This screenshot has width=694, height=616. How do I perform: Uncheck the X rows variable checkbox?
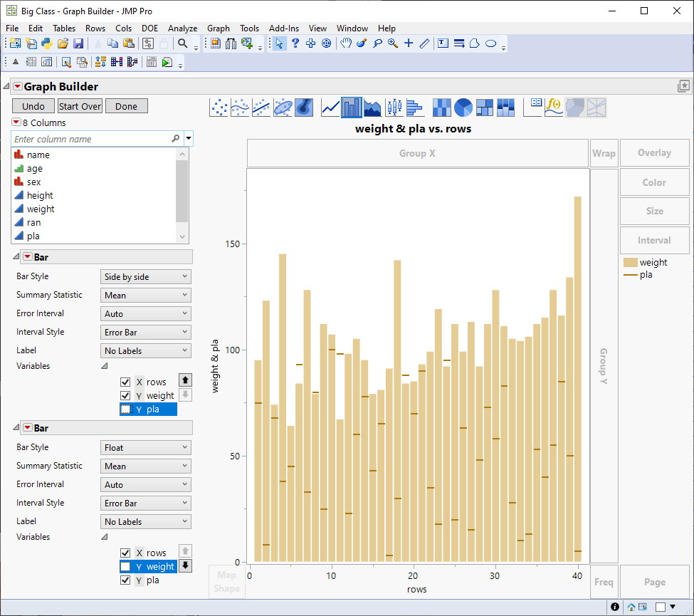(125, 382)
